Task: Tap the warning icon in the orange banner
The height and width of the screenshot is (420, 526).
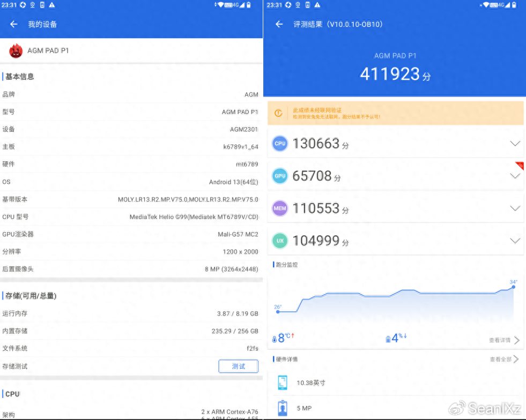Action: coord(278,113)
